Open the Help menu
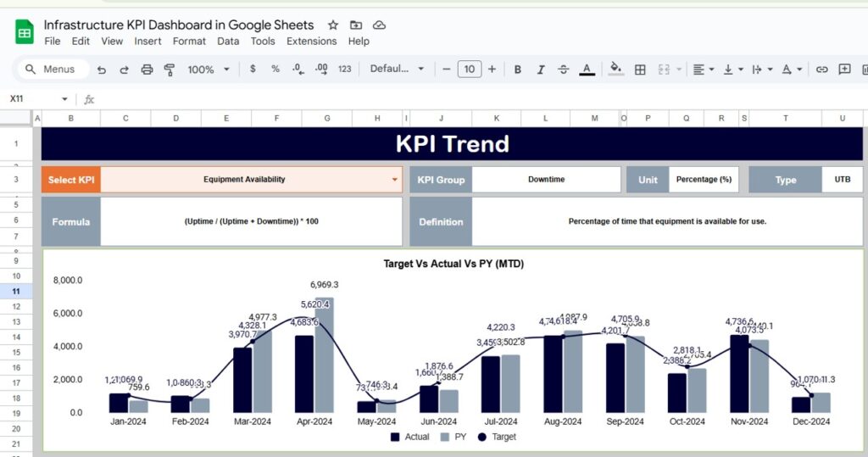The image size is (868, 457). 359,41
